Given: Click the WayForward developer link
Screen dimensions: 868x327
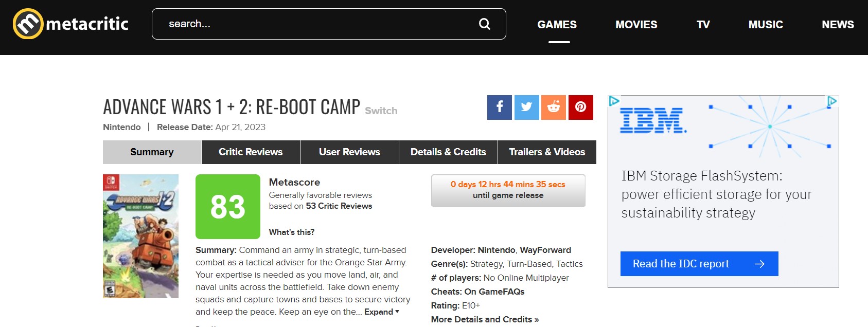Looking at the screenshot, I should (x=545, y=250).
